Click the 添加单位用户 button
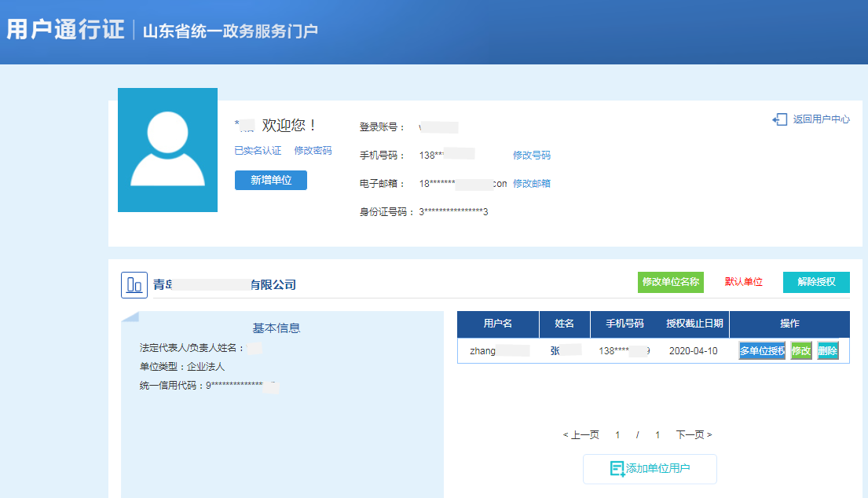The width and height of the screenshot is (868, 498). pyautogui.click(x=650, y=468)
